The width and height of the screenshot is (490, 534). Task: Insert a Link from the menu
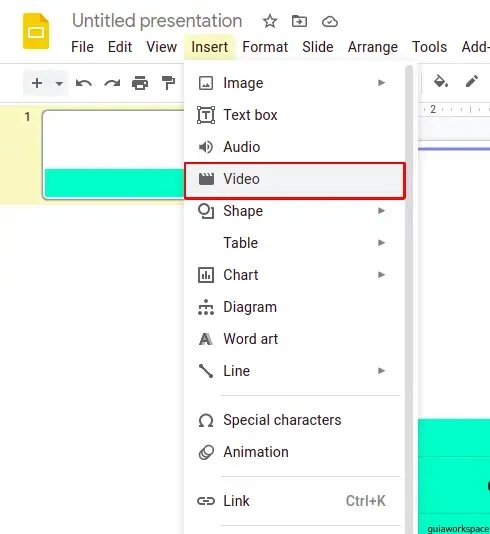tap(295, 501)
